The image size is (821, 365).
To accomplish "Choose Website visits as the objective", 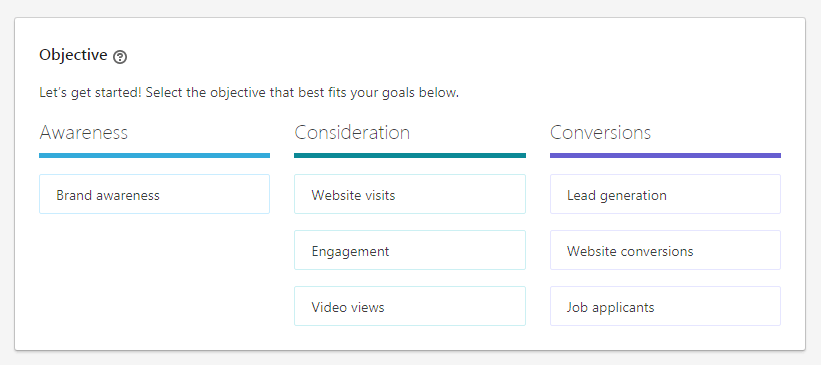I will tap(409, 194).
